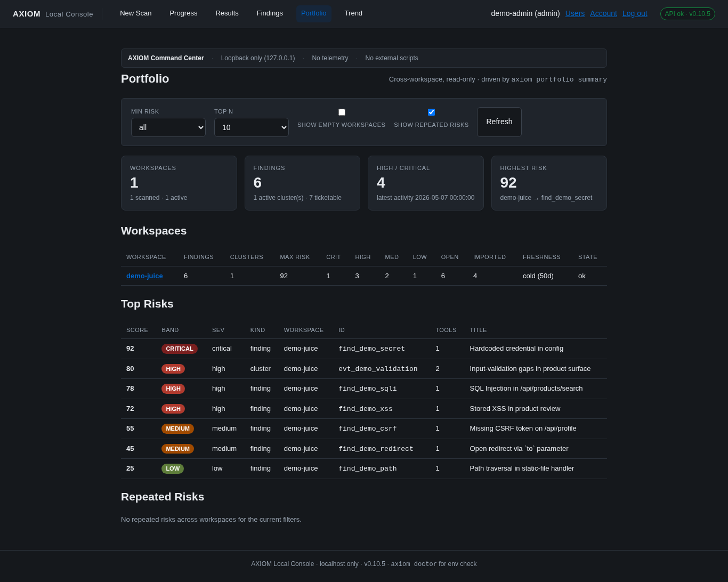728x582 pixels.
Task: Click the HIGH badge for evt_demo_validation
Action: [173, 369]
